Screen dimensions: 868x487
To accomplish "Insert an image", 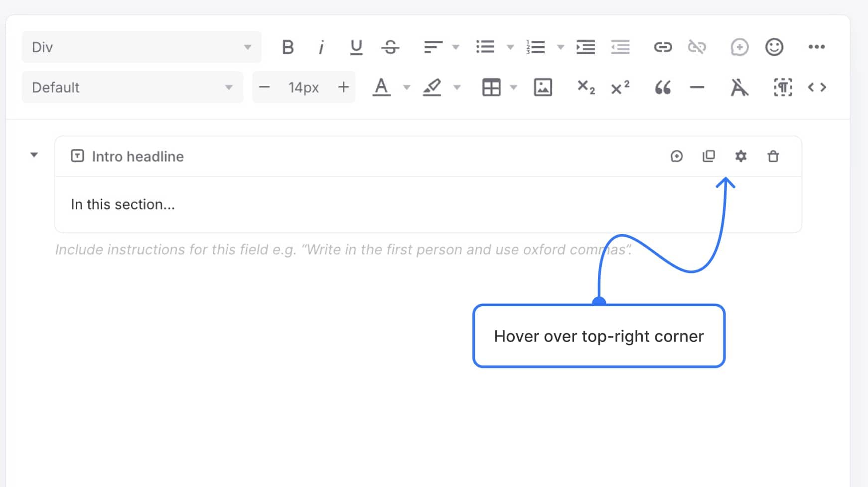I will pos(543,87).
